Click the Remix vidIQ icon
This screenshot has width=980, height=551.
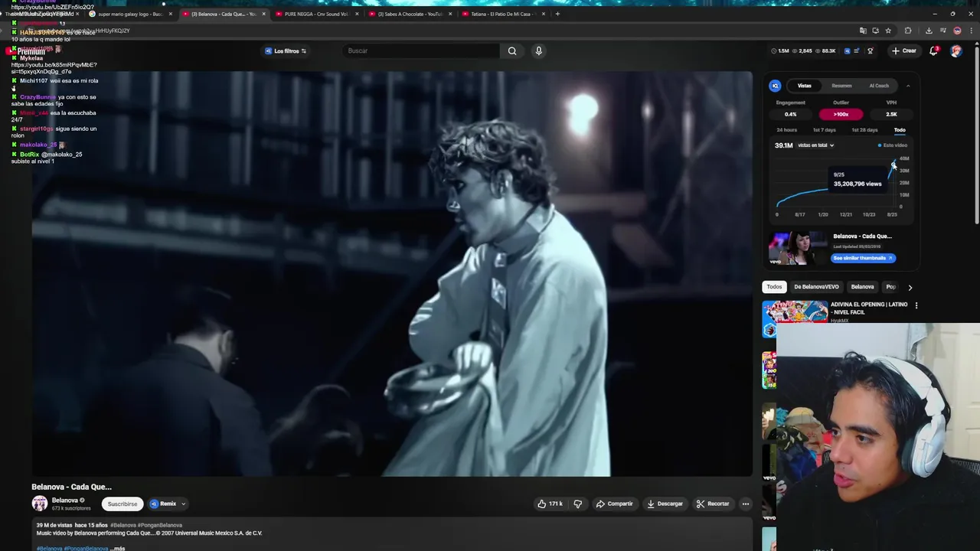coord(154,504)
